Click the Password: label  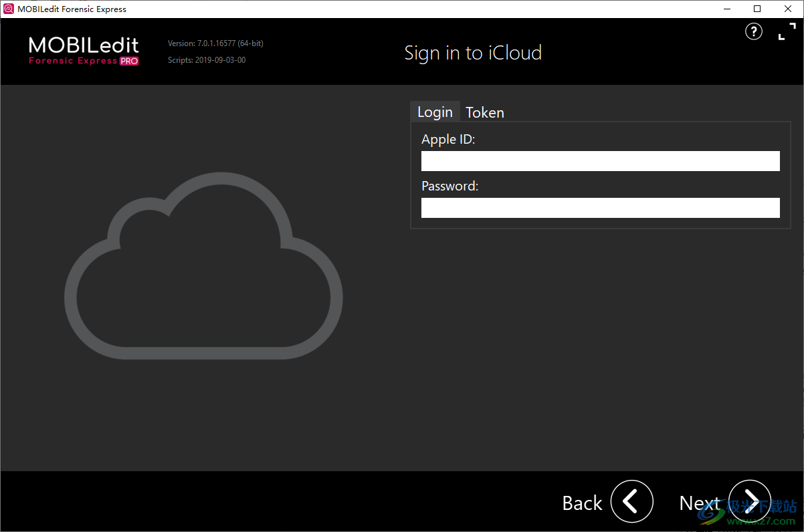[x=450, y=186]
